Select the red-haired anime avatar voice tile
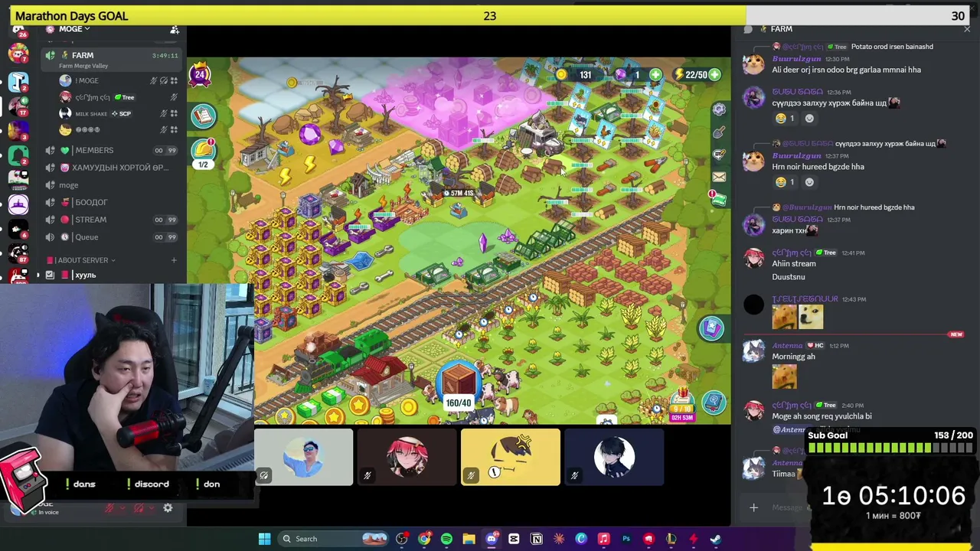This screenshot has height=551, width=980. click(407, 458)
